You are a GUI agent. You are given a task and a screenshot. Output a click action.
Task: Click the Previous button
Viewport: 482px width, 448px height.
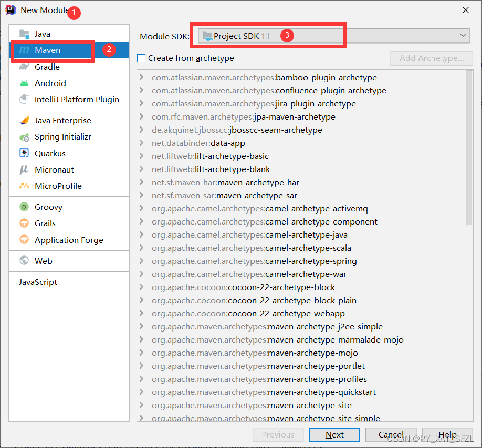[278, 434]
